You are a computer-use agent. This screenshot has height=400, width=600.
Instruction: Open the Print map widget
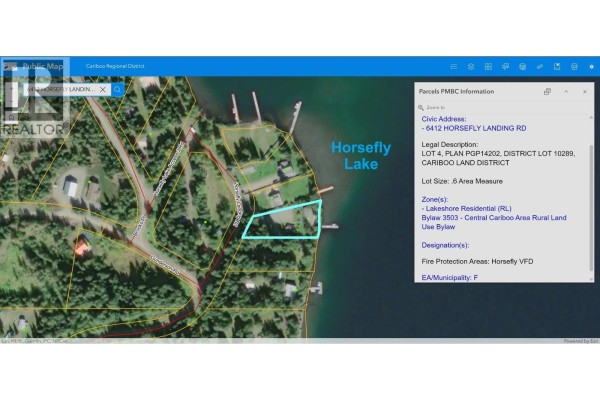coord(574,67)
